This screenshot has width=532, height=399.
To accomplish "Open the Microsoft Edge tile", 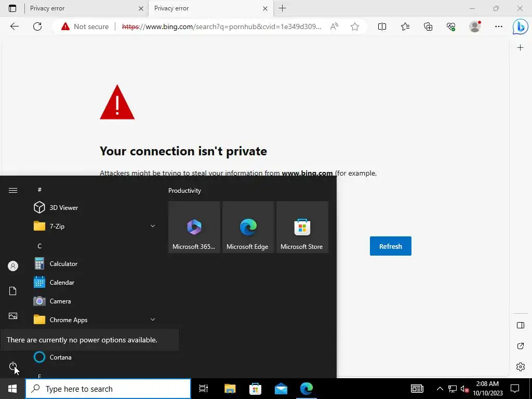I will [248, 227].
